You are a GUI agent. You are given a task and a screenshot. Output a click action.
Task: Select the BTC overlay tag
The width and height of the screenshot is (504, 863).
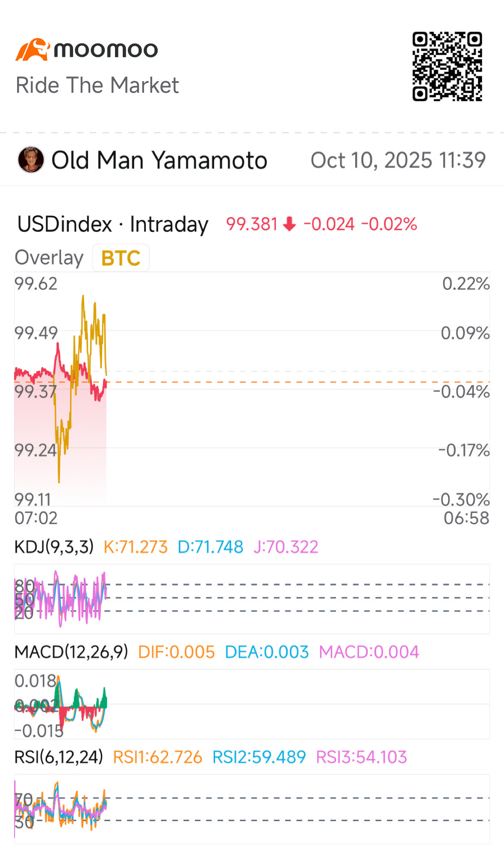tap(121, 258)
